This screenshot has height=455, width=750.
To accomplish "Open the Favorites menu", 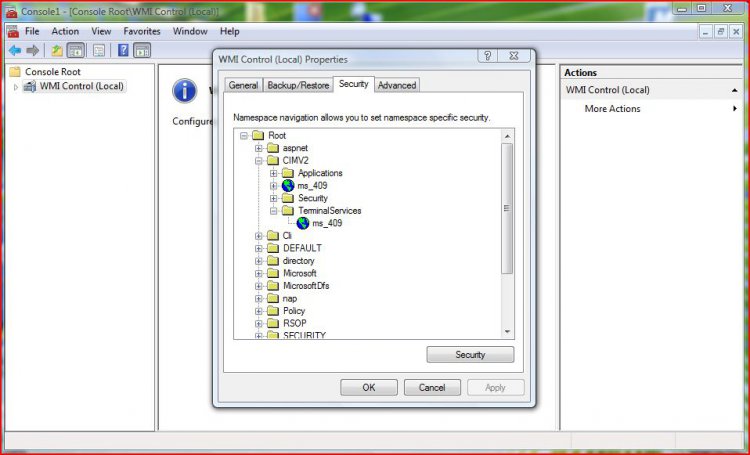I will point(142,31).
